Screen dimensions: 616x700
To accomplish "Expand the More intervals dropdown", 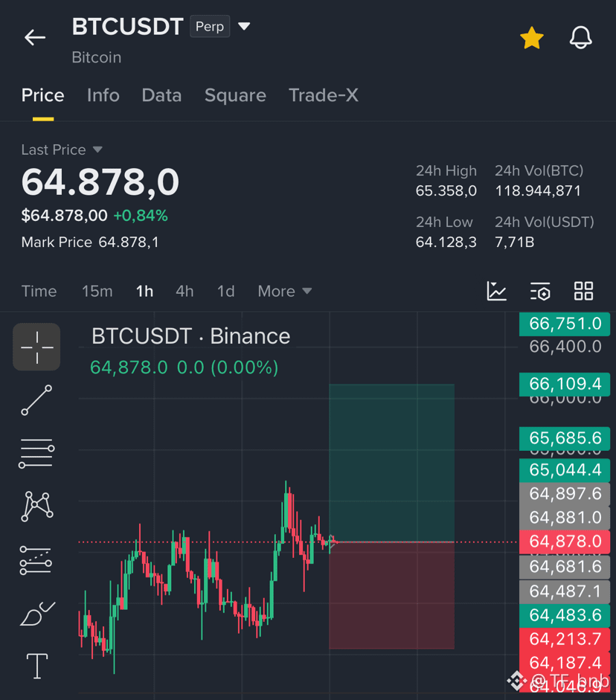I will 285,291.
